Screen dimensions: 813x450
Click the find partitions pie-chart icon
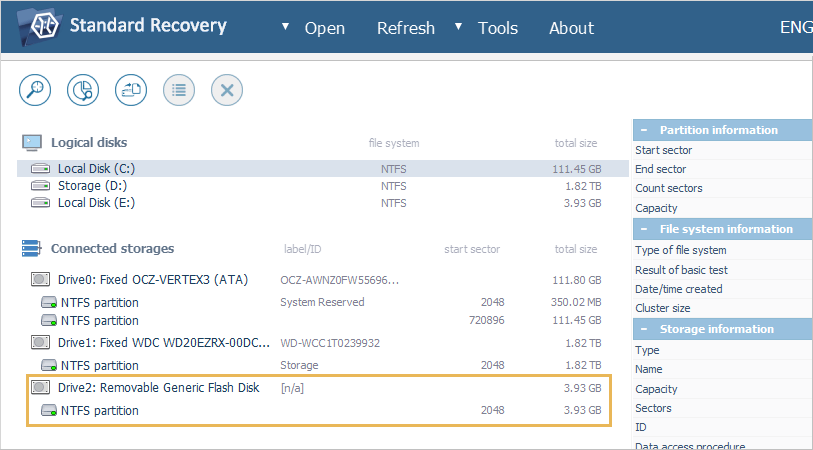coord(83,90)
